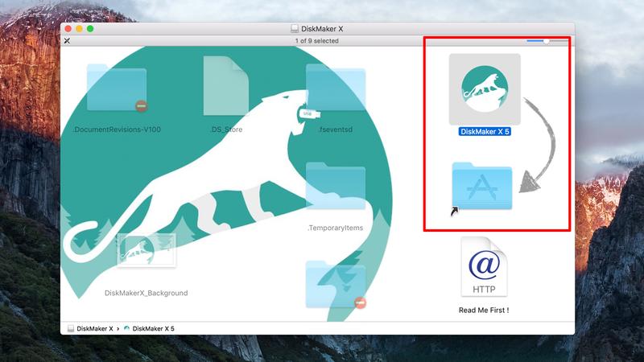Open the Read Me First HTTP file icon
Screen dimensions: 644x362
[484, 267]
